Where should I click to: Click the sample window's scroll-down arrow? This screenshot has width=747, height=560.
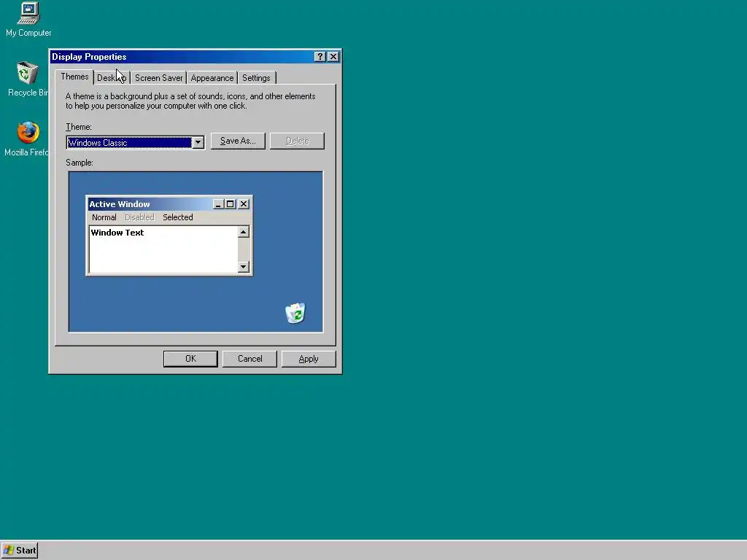(244, 266)
